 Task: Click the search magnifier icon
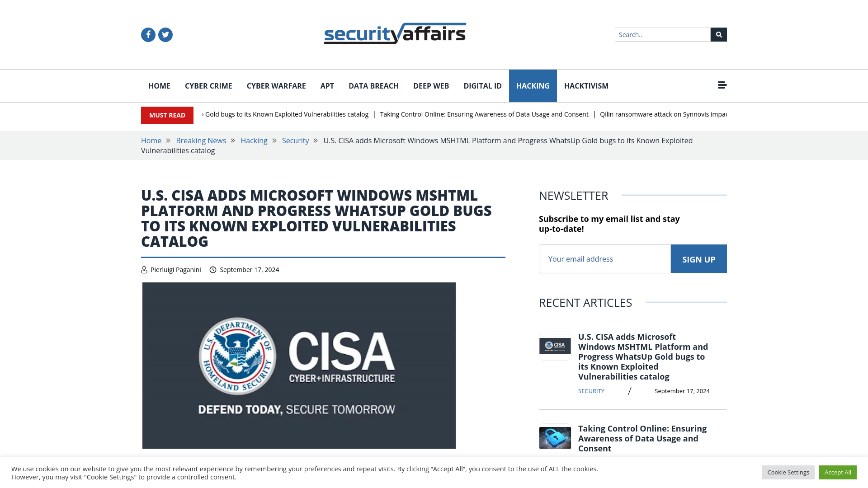(x=718, y=34)
